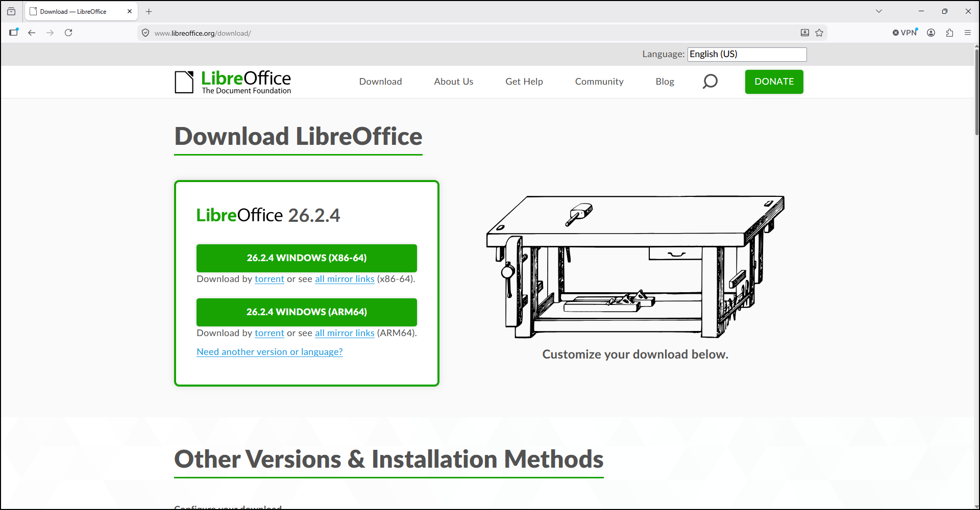Click the LibreOffice logo document icon
The height and width of the screenshot is (510, 980).
(184, 82)
